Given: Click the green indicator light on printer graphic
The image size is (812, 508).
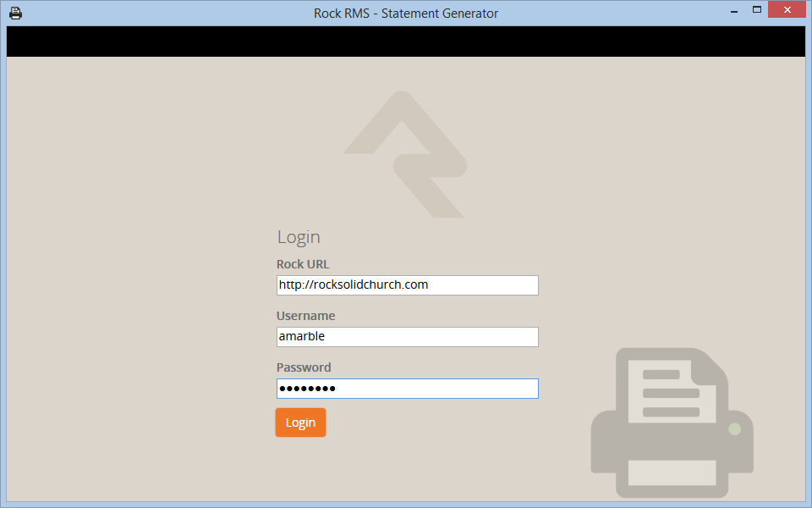Looking at the screenshot, I should pos(734,429).
